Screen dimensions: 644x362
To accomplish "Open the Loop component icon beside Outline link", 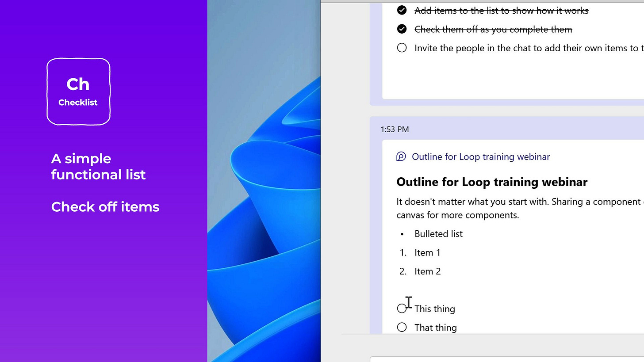I will [401, 156].
